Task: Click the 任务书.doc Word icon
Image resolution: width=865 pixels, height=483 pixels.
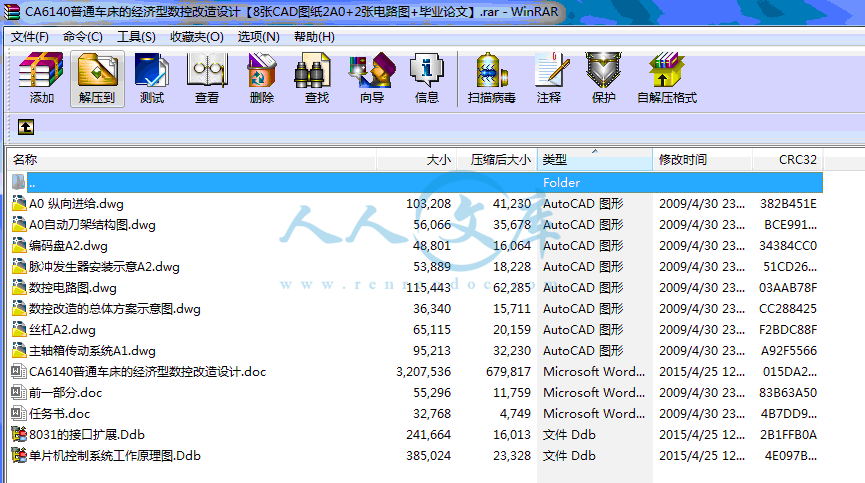Action: pyautogui.click(x=19, y=414)
